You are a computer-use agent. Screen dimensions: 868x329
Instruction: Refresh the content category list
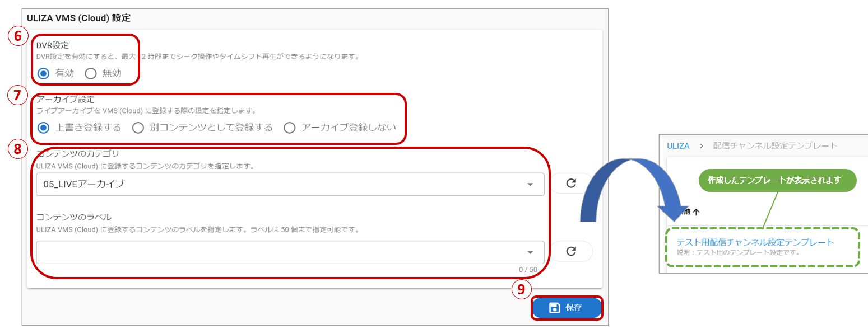[571, 184]
